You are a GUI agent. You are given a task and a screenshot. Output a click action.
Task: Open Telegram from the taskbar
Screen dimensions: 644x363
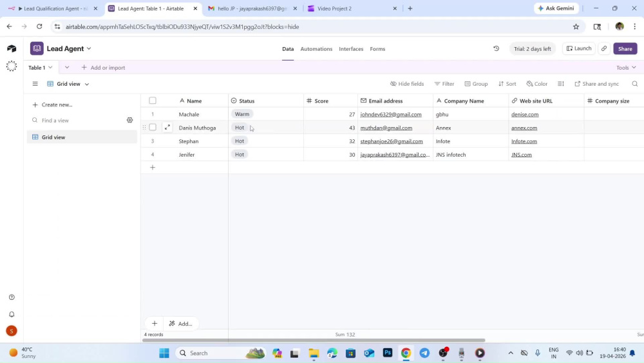(424, 353)
